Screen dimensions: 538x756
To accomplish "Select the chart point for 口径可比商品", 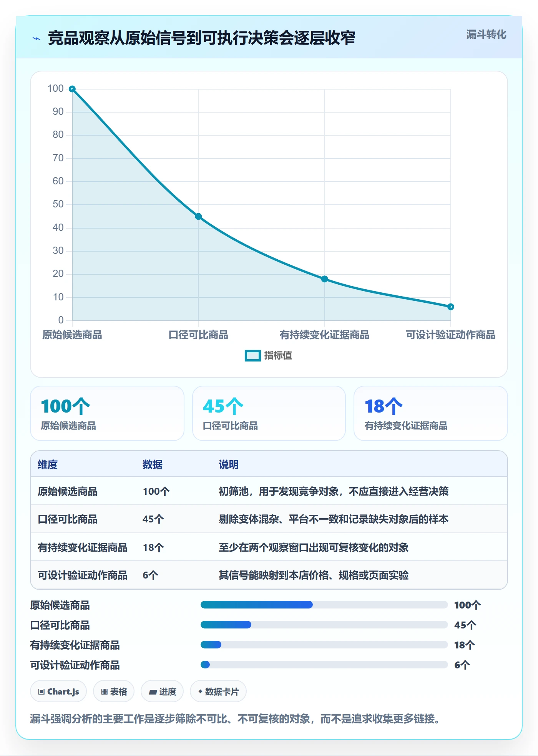I will 198,217.
